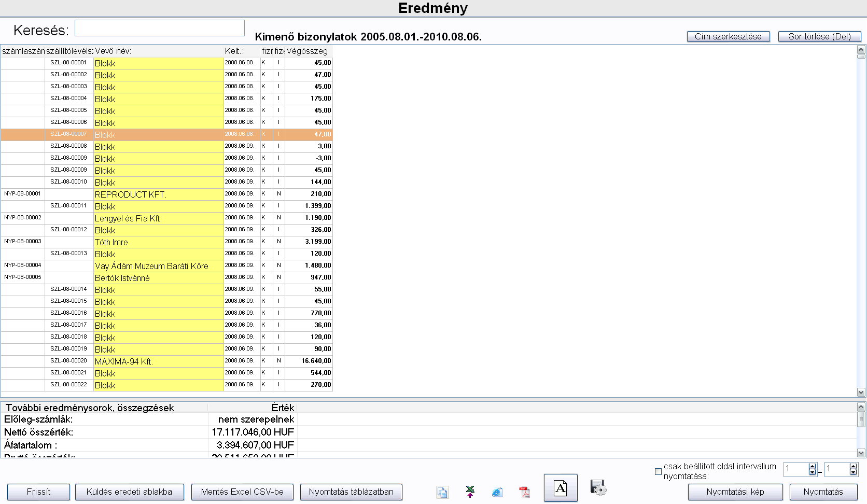Open results in Internet Explorer icon
This screenshot has height=504, width=867.
pyautogui.click(x=497, y=492)
